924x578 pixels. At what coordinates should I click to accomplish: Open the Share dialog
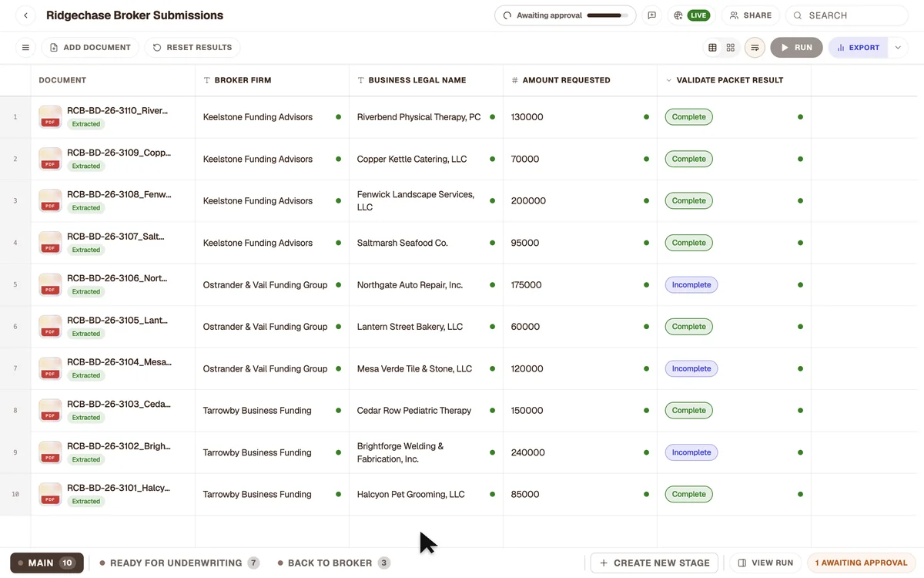[751, 15]
